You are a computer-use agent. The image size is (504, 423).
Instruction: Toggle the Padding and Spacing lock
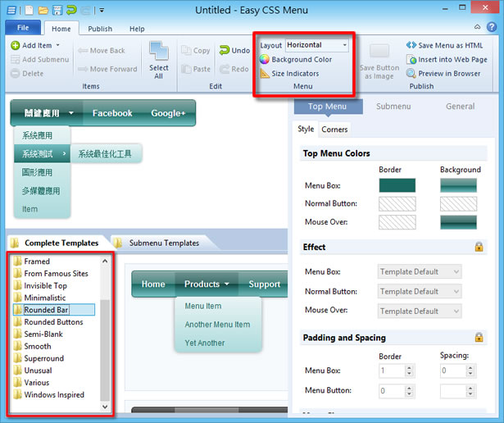[x=479, y=337]
